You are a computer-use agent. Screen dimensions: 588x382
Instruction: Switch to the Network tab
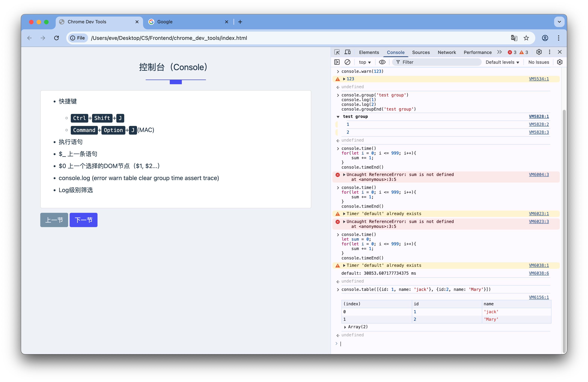click(447, 52)
